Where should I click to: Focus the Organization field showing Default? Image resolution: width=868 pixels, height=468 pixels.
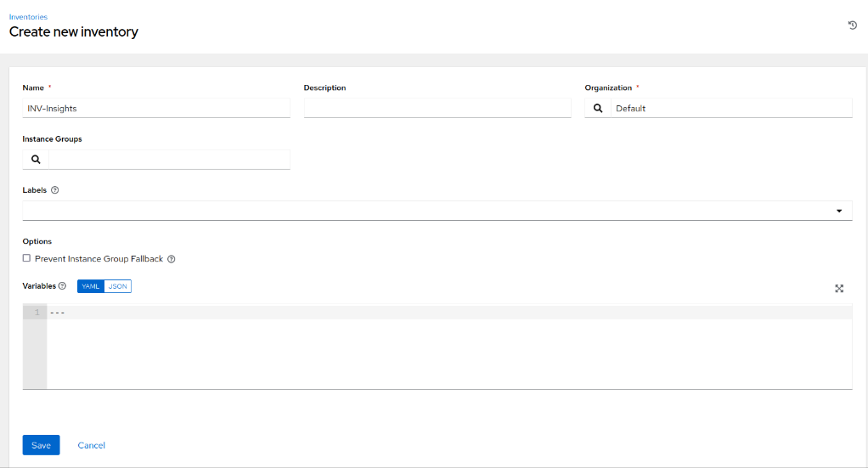coord(731,108)
